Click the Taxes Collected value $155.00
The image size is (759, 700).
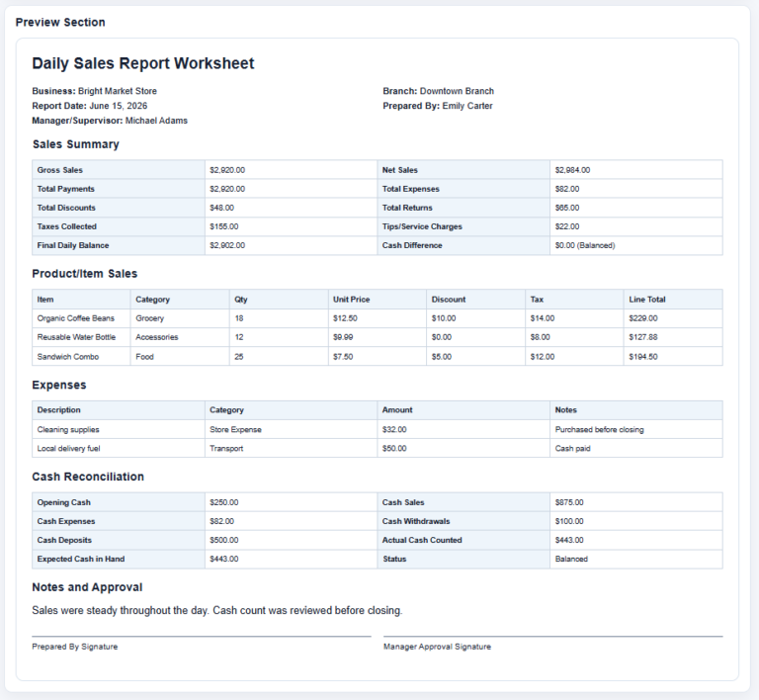(x=223, y=226)
